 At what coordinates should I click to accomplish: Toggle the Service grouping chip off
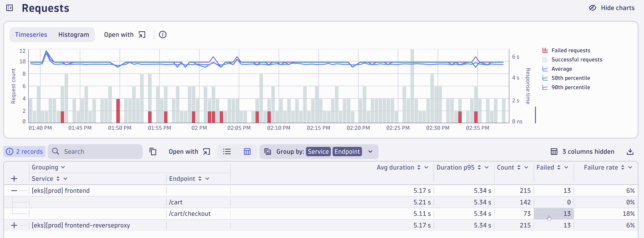click(318, 152)
